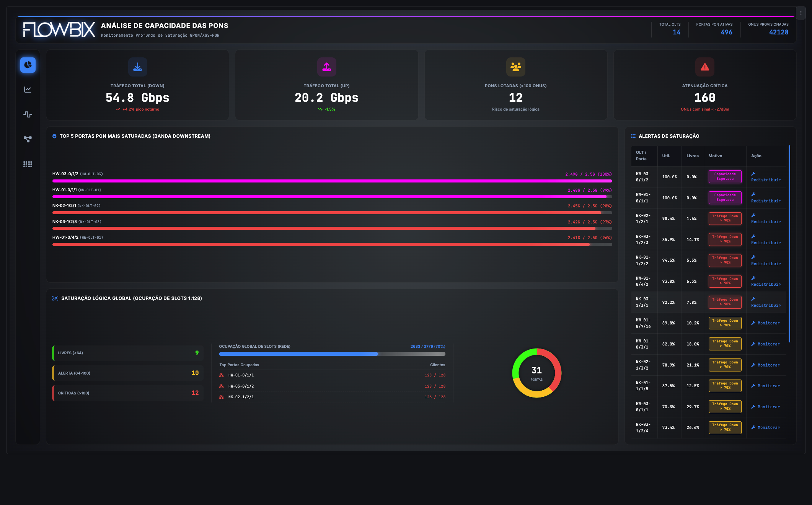Click the 20.2 Gbps upload traffic value
This screenshot has height=505, width=812.
click(x=327, y=98)
